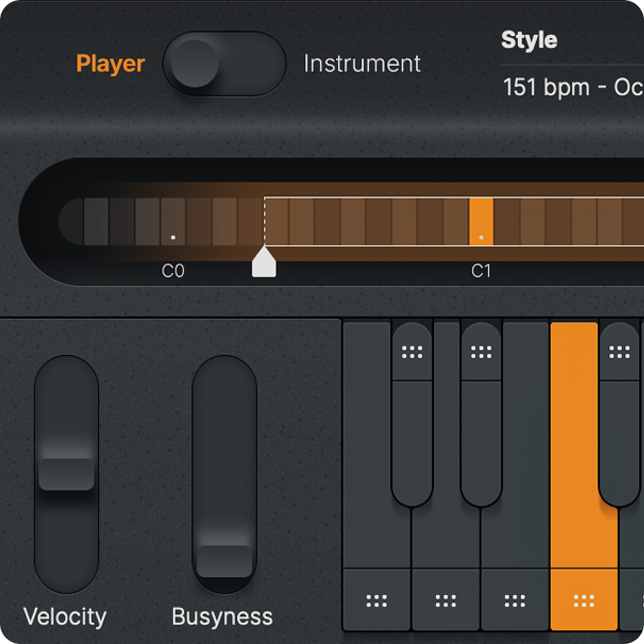The image size is (644, 644).
Task: Click the dot-grid icon on the F# black key
Action: point(619,352)
